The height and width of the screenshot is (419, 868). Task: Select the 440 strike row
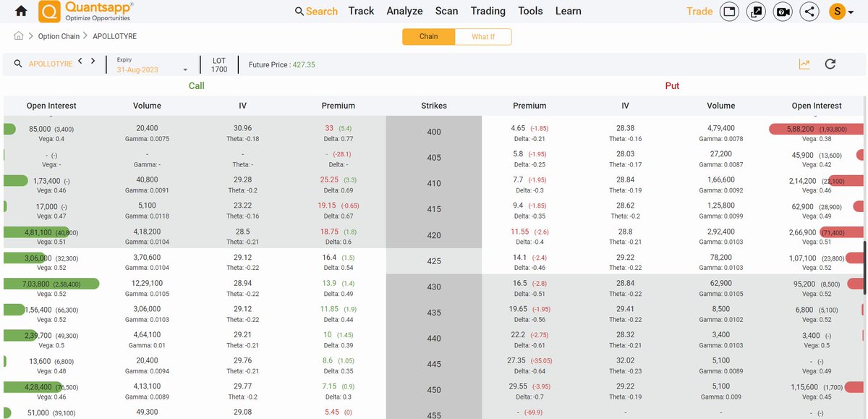click(434, 339)
